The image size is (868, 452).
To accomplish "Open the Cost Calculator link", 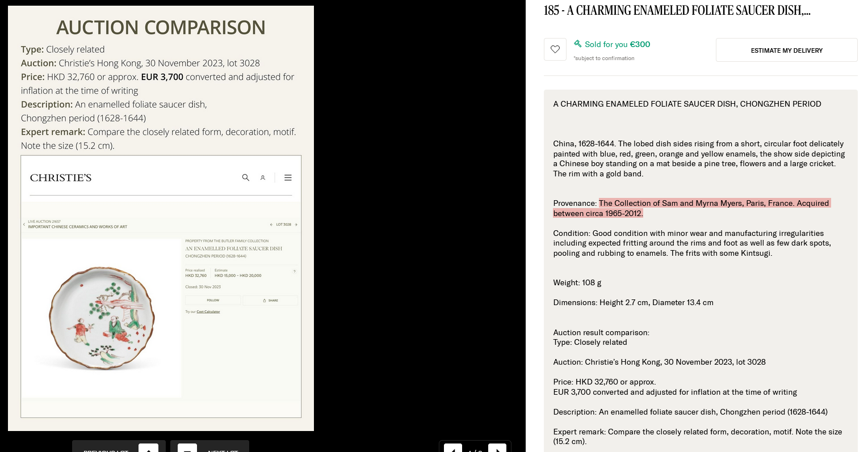I will coord(208,312).
